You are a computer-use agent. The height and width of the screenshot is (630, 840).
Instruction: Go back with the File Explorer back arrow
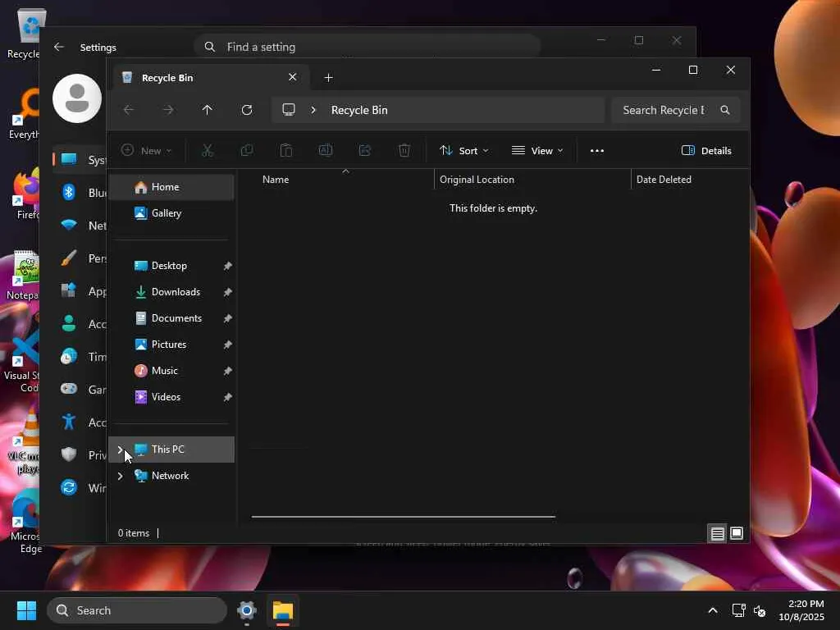[x=129, y=110]
